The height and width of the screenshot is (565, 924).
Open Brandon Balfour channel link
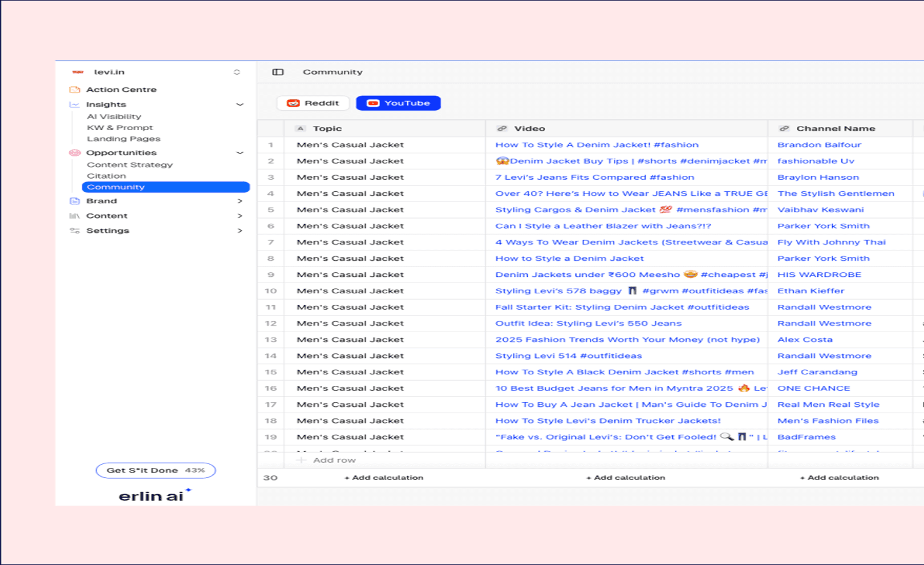coord(819,145)
